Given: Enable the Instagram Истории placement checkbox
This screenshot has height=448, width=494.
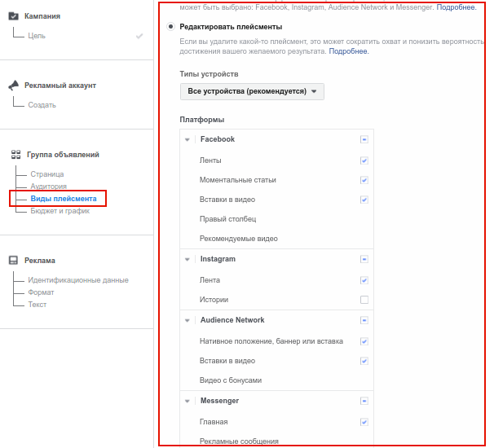Looking at the screenshot, I should tap(364, 300).
